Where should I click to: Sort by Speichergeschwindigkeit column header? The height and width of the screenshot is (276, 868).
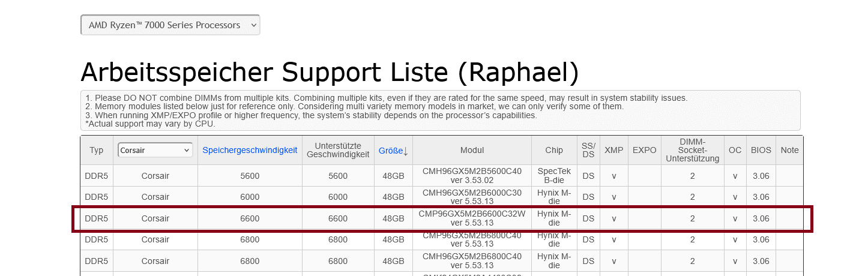point(250,150)
